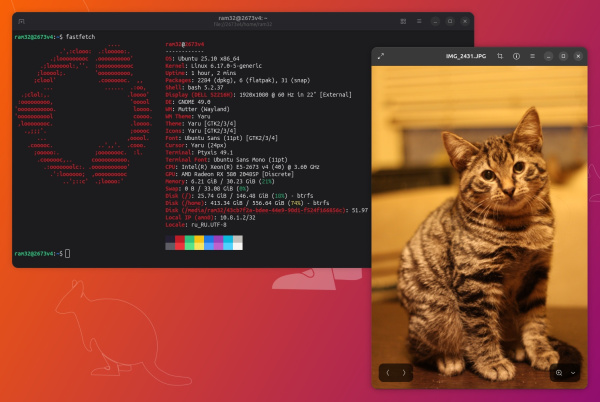This screenshot has width=600, height=402.
Task: Click the crop/edit image icon
Action: [500, 56]
